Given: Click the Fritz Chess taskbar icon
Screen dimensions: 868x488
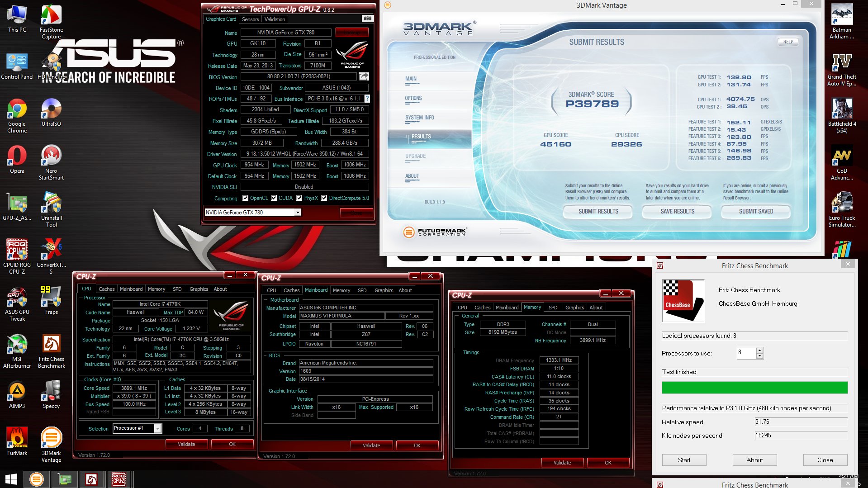Looking at the screenshot, I should point(91,479).
